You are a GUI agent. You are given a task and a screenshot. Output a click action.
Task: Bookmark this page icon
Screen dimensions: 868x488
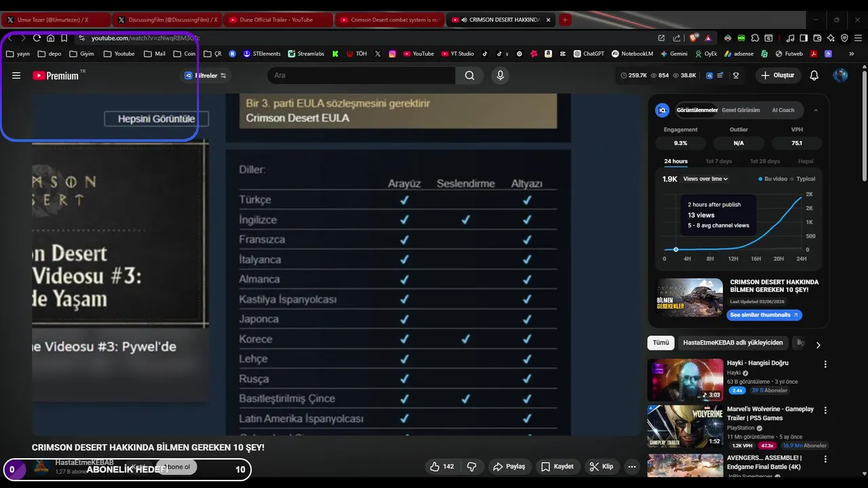pyautogui.click(x=64, y=38)
